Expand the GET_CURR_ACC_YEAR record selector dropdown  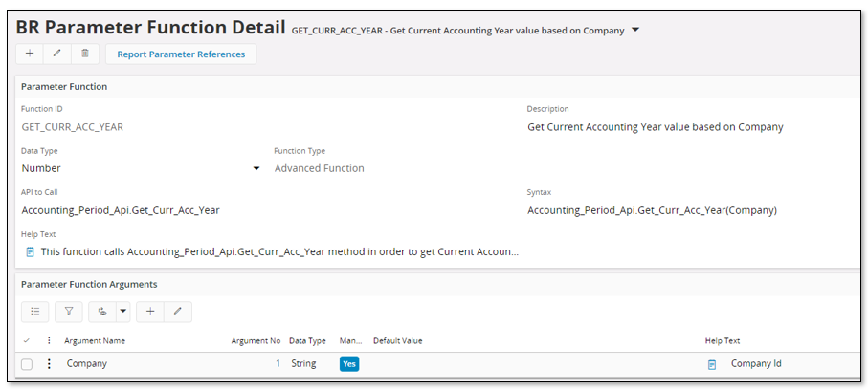(x=634, y=30)
